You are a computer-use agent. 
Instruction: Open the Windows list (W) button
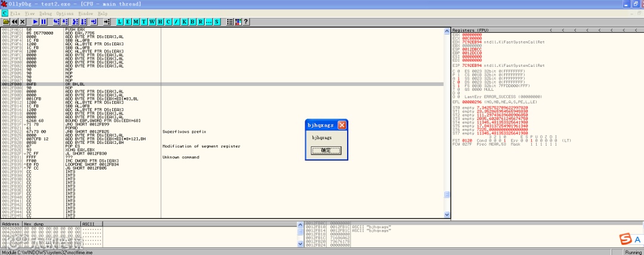pos(152,22)
